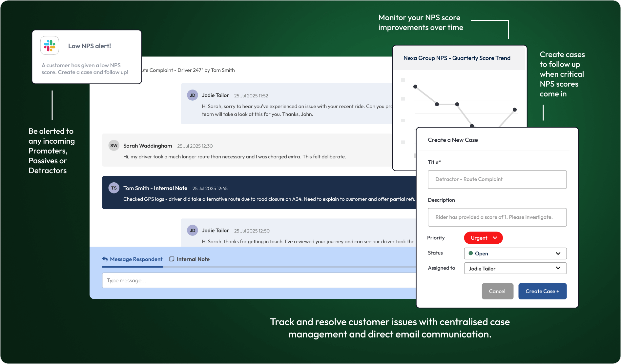Viewport: 621px width, 364px height.
Task: Expand the Assigned to dropdown for Jodie Tailor
Action: [x=515, y=269]
